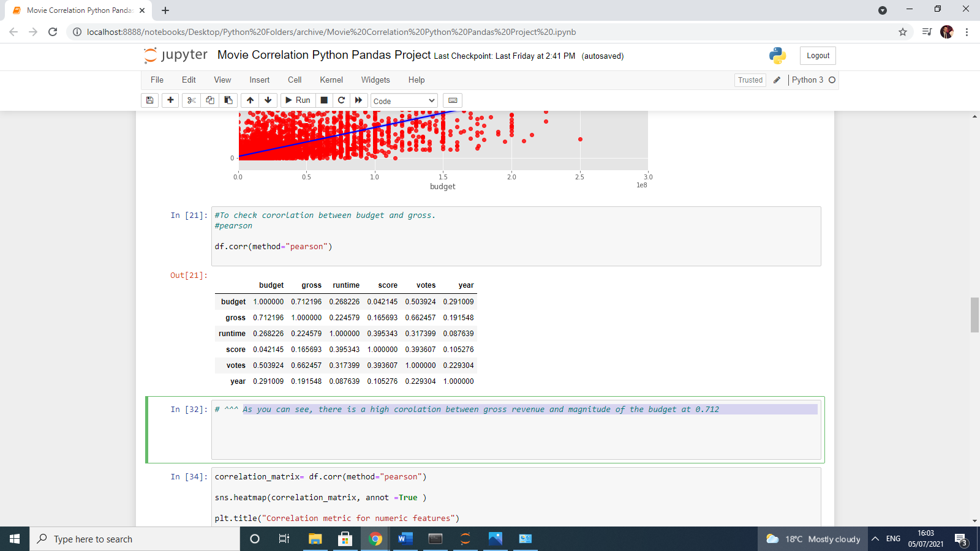Bookmark the page with the star icon

tap(902, 32)
